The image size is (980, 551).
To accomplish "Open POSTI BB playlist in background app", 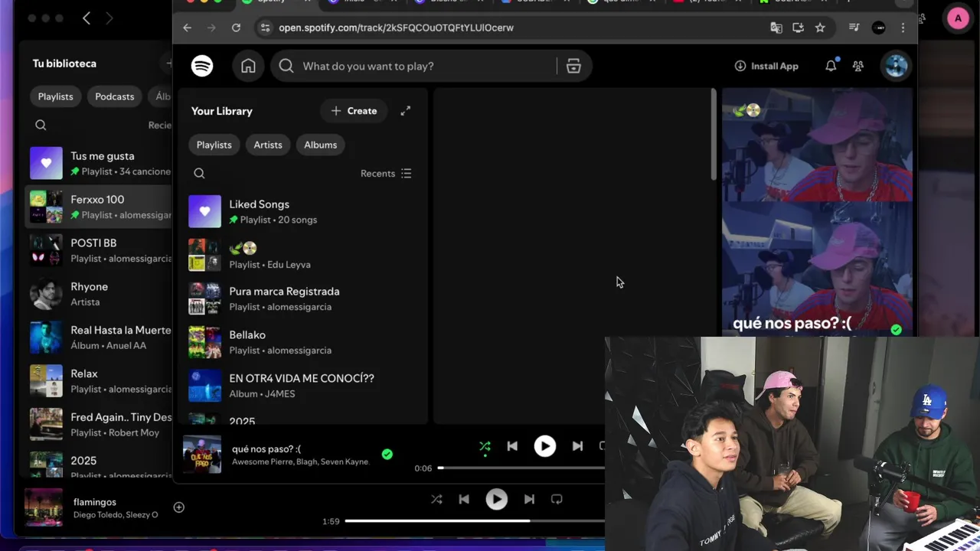I will tap(100, 250).
